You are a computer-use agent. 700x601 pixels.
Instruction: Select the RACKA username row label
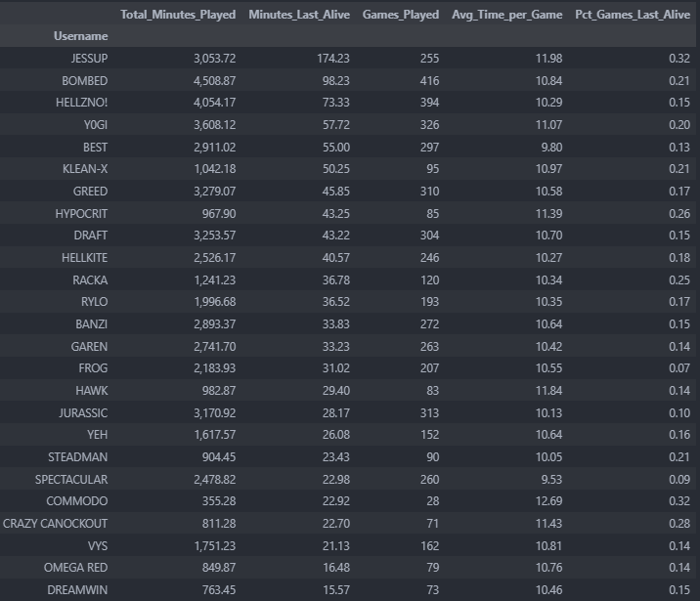[90, 280]
